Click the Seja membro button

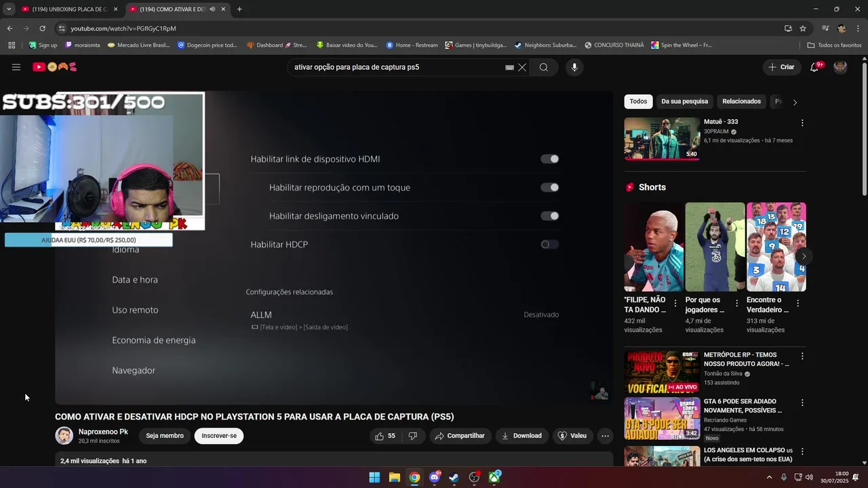165,436
